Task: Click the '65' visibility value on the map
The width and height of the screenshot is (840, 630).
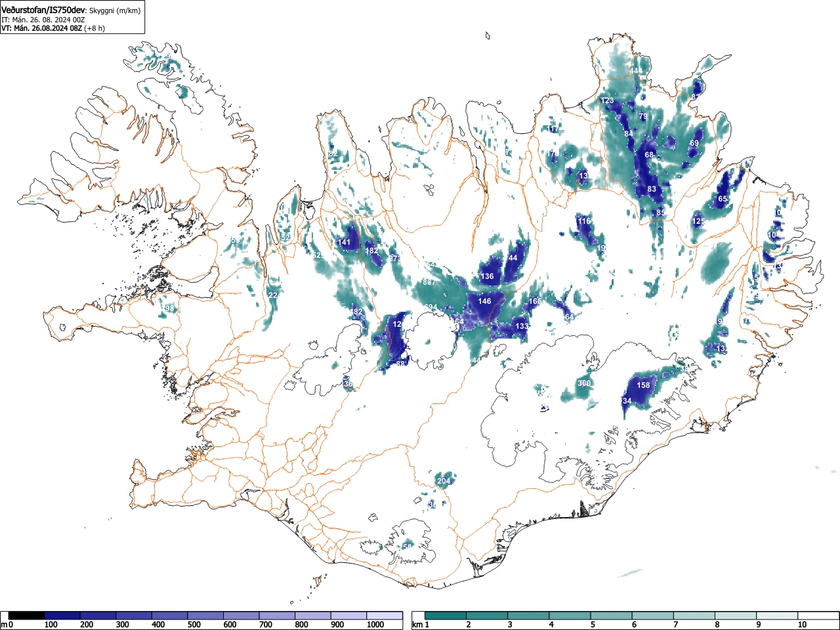Action: click(723, 199)
